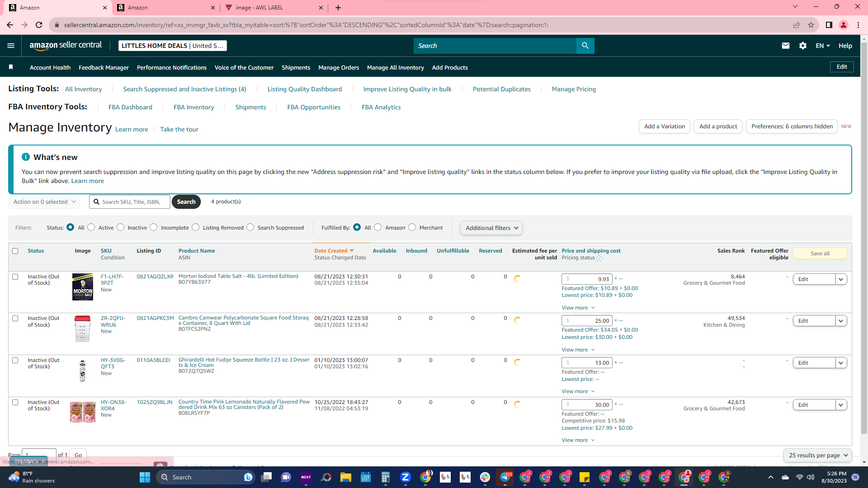This screenshot has height=488, width=868.
Task: Open Edit dropdown arrow for Country Time row
Action: [x=841, y=405]
